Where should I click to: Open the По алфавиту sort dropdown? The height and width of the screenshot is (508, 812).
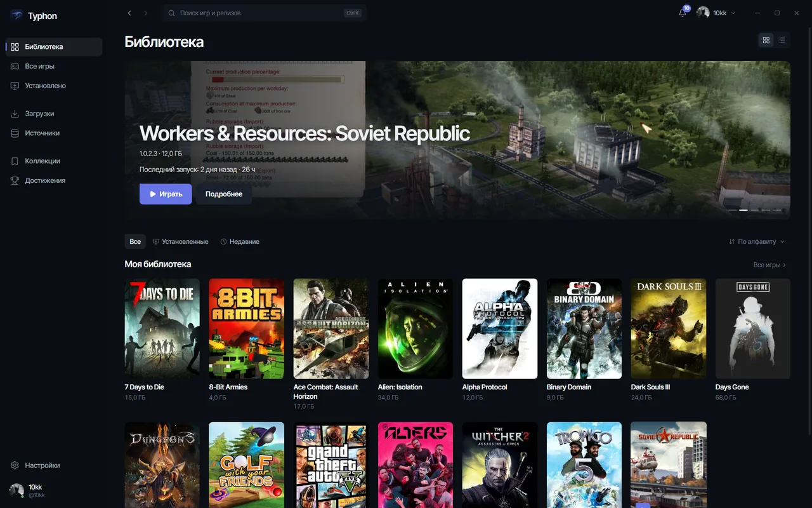(757, 242)
